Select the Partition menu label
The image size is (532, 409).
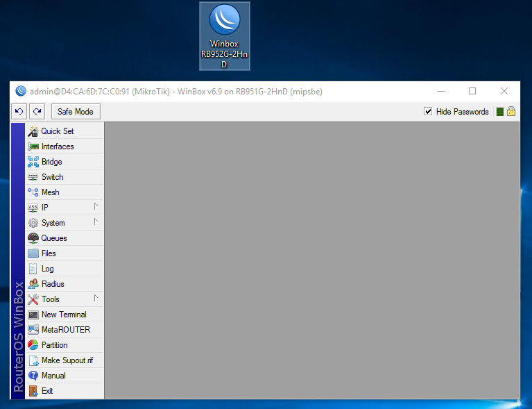55,345
